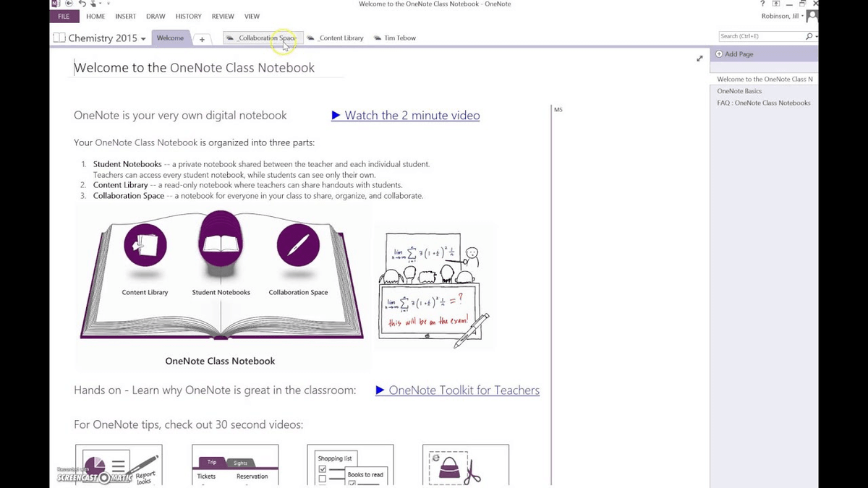Click the notebook book icon beside Chemistry 2015

pos(59,38)
